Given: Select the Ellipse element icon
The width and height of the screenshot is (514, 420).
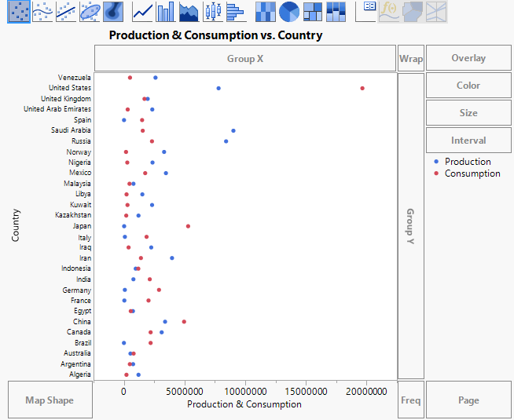Looking at the screenshot, I should [90, 11].
